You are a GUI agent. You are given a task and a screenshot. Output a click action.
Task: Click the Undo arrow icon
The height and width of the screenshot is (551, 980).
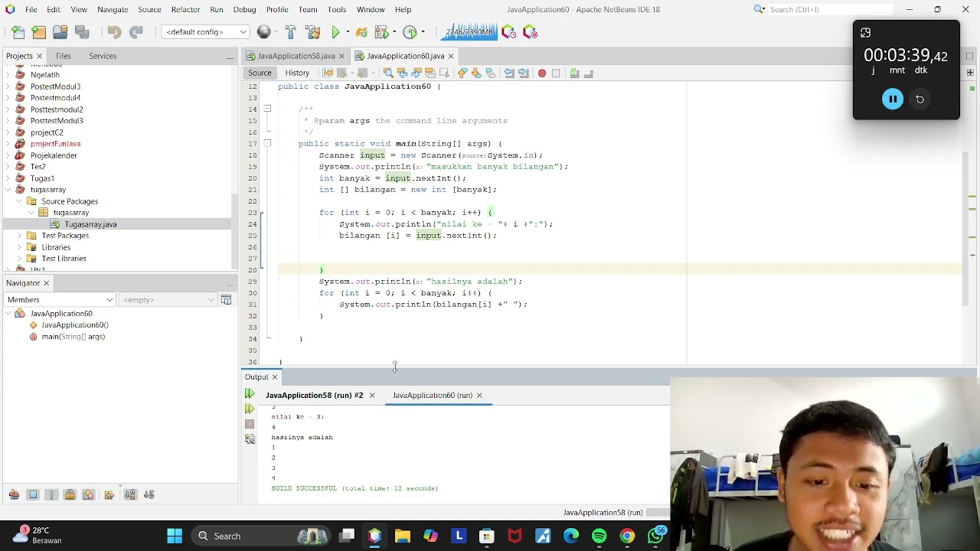point(114,32)
